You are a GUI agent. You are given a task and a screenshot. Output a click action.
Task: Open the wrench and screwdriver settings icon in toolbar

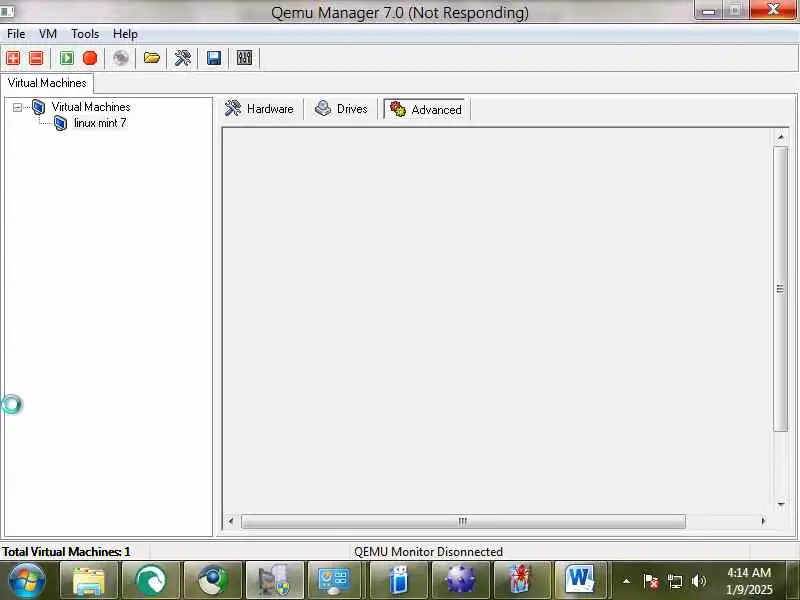(x=183, y=58)
